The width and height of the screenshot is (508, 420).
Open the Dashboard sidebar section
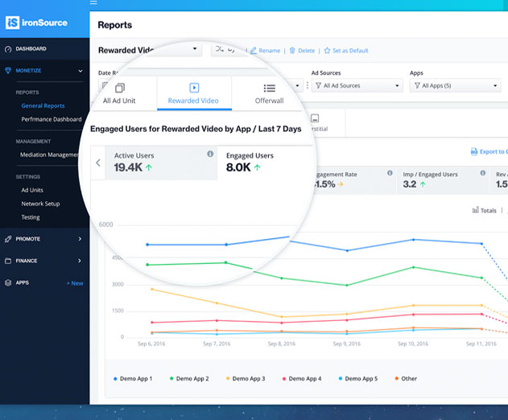[x=31, y=49]
